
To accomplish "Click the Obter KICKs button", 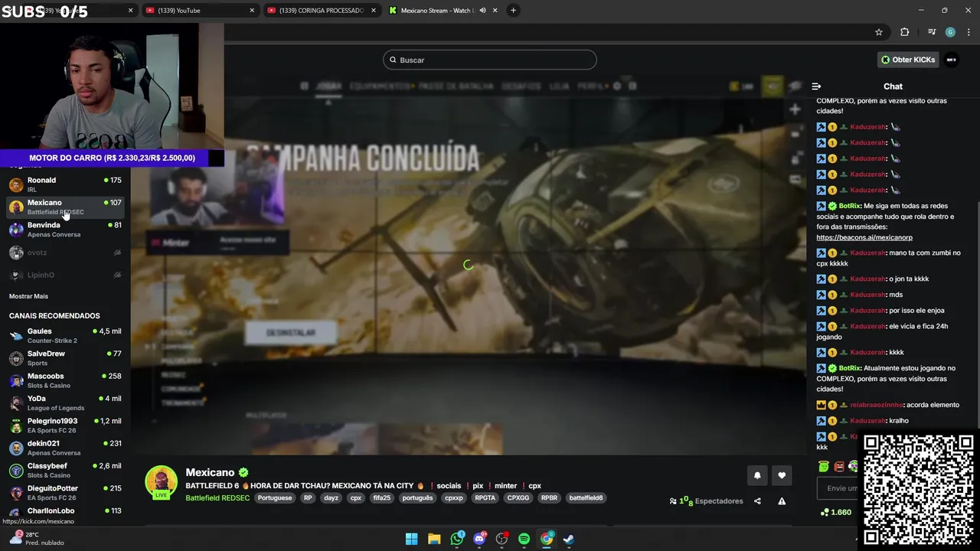I will click(908, 60).
